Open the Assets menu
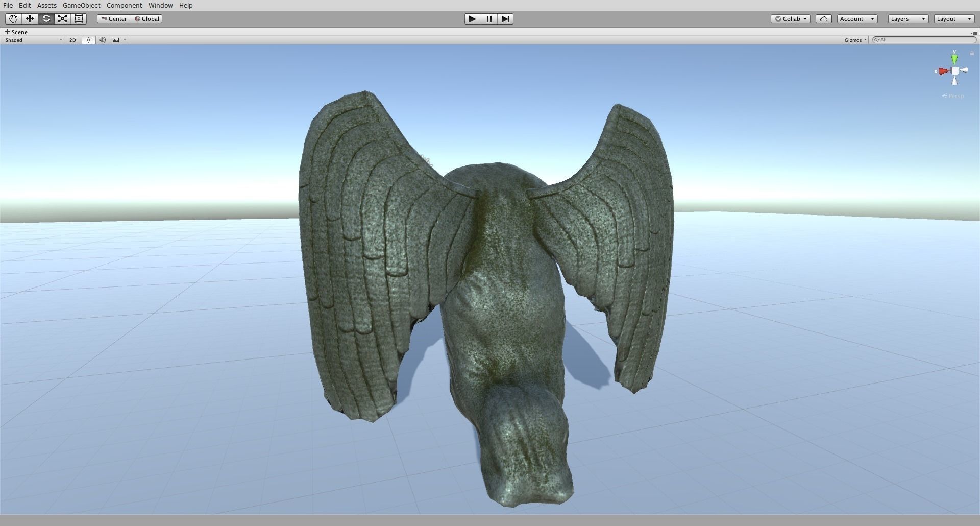The image size is (980, 526). pyautogui.click(x=46, y=5)
